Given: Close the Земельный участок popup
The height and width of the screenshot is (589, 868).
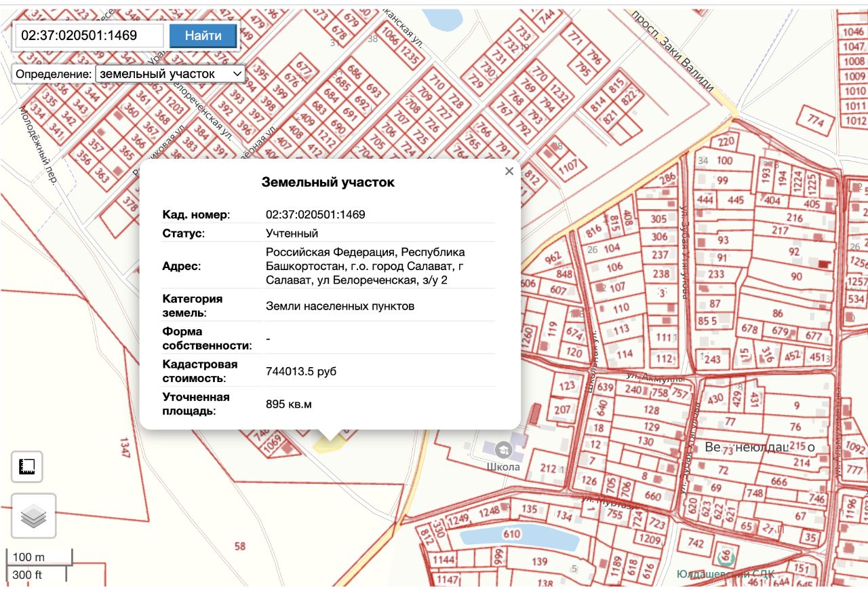Looking at the screenshot, I should (509, 171).
